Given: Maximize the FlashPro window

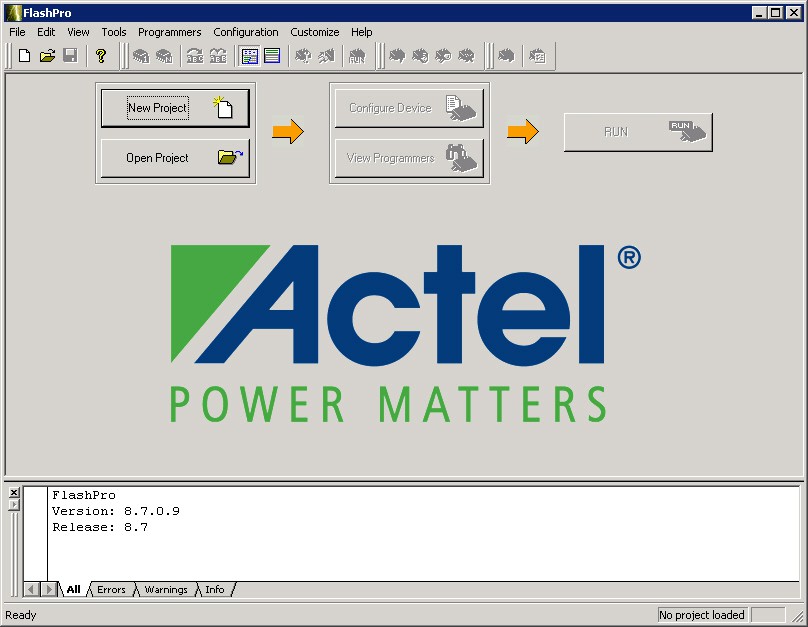Looking at the screenshot, I should click(776, 12).
